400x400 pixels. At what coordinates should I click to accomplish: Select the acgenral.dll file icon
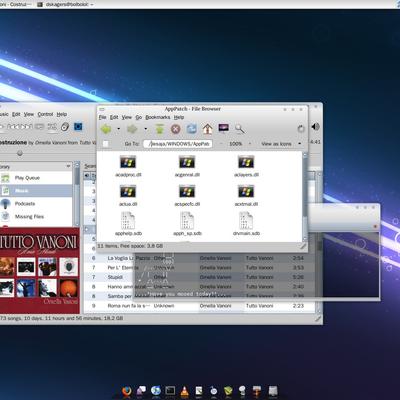187,162
